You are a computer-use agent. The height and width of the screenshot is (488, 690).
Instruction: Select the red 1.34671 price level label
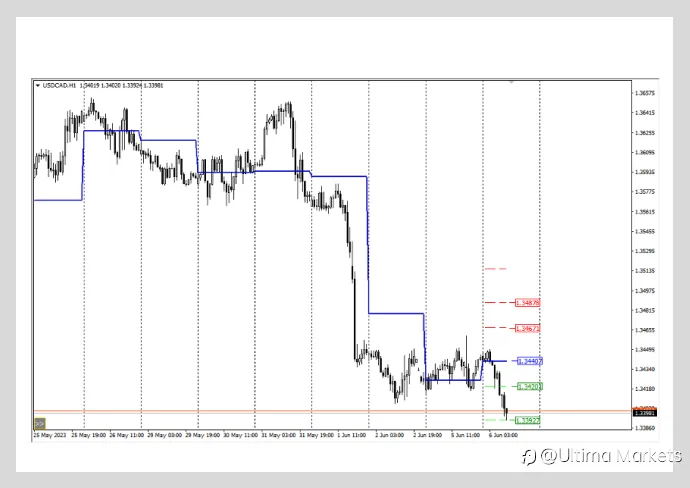click(527, 328)
